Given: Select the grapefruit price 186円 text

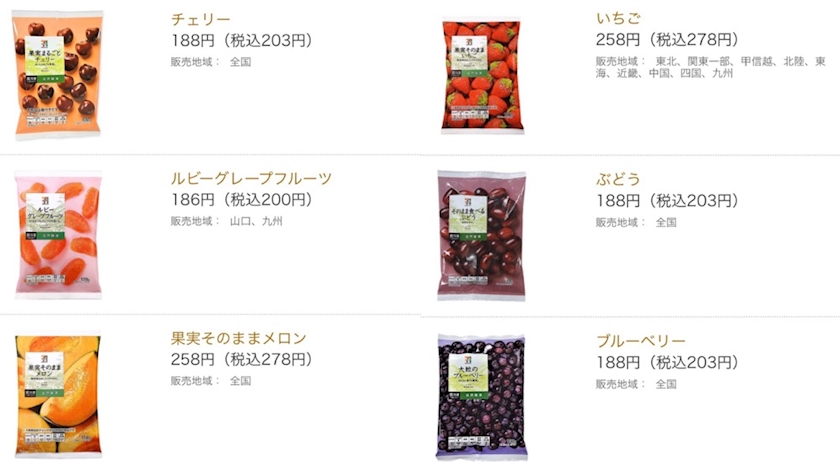Looking at the screenshot, I should click(x=193, y=199).
